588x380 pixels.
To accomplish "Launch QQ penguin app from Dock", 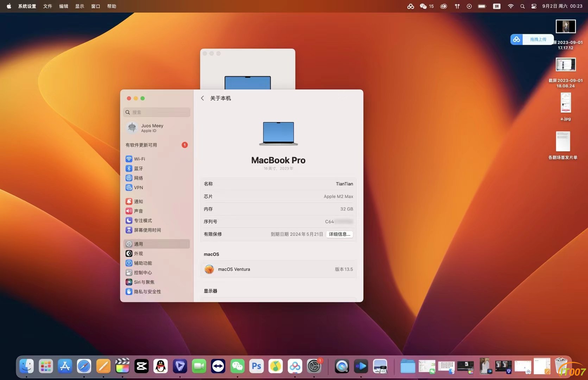I will pos(161,366).
